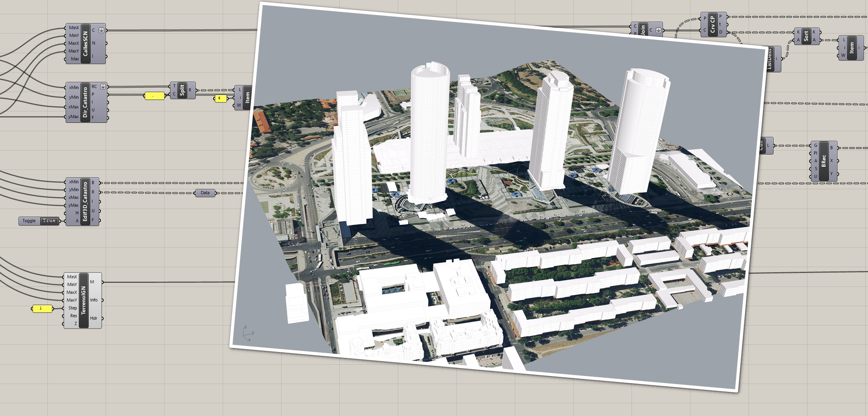Click the Toggle component label
Image resolution: width=868 pixels, height=416 pixels.
point(29,221)
